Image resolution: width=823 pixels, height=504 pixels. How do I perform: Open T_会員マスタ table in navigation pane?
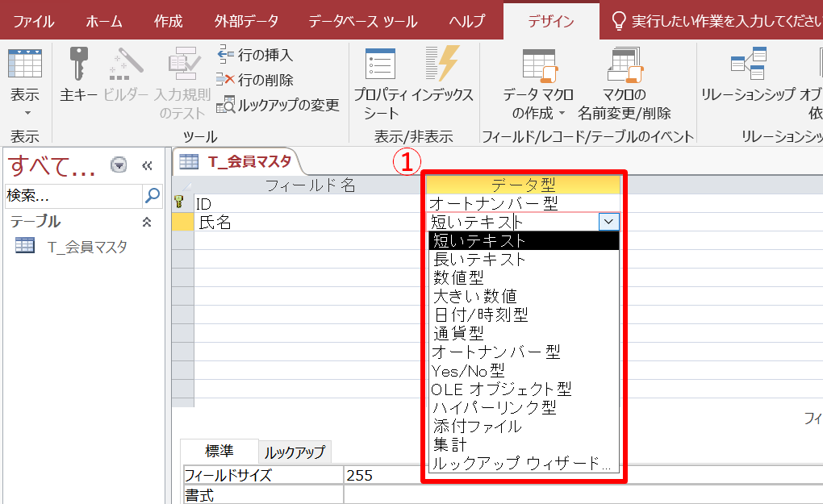pyautogui.click(x=86, y=248)
